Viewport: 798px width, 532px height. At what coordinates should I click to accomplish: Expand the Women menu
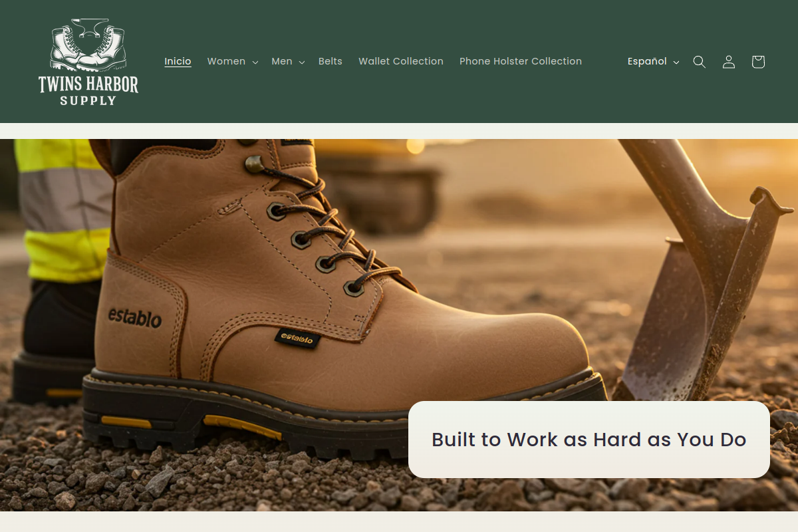(x=233, y=61)
